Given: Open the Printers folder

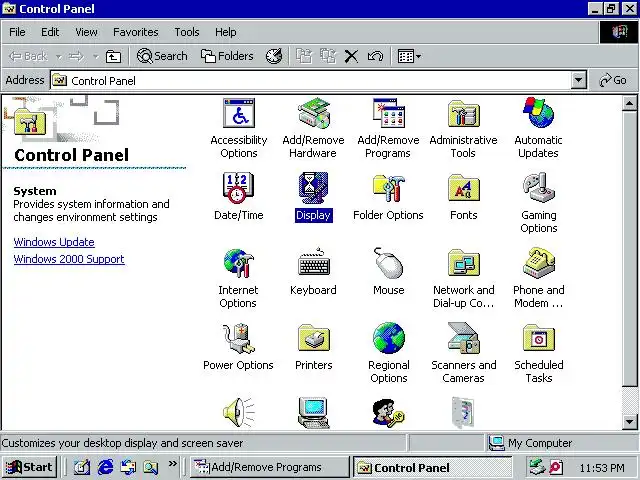Looking at the screenshot, I should [313, 347].
